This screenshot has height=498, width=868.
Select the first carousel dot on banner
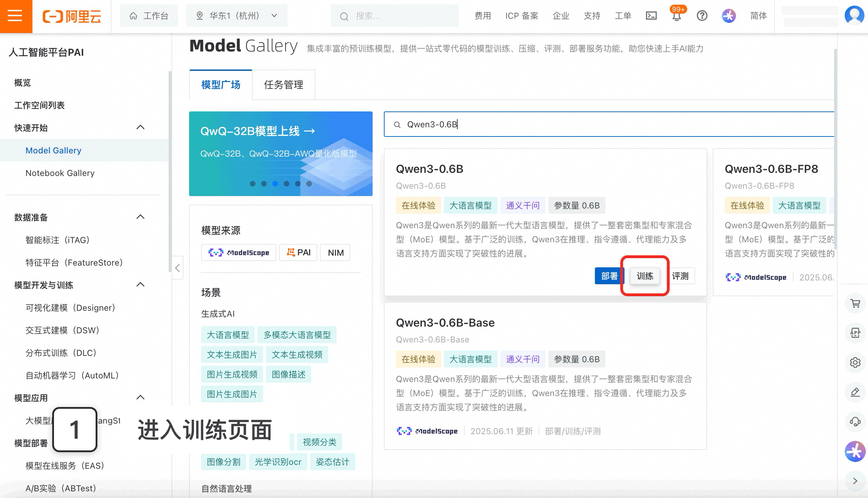pyautogui.click(x=253, y=184)
